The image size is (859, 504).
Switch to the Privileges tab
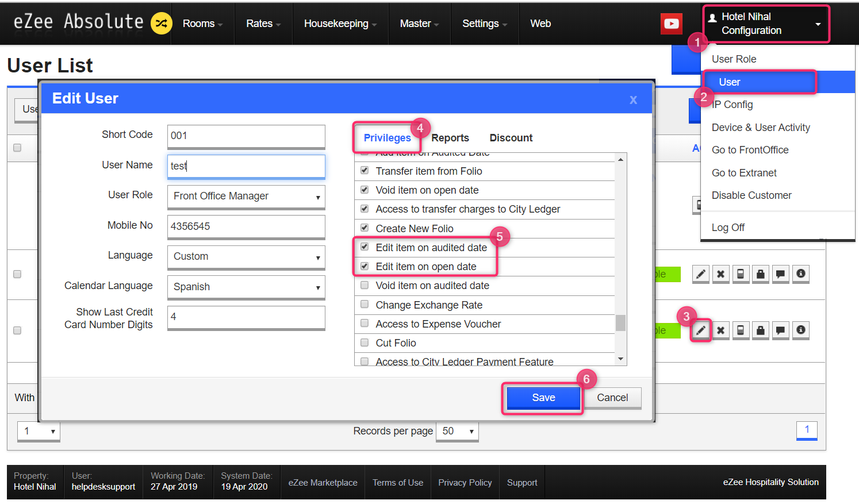tap(387, 138)
